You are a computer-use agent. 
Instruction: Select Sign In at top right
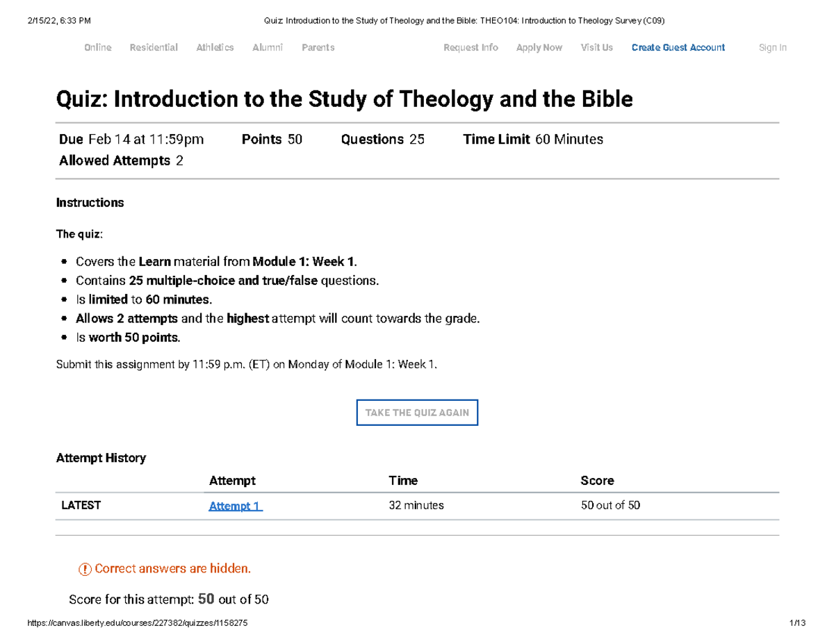(772, 47)
